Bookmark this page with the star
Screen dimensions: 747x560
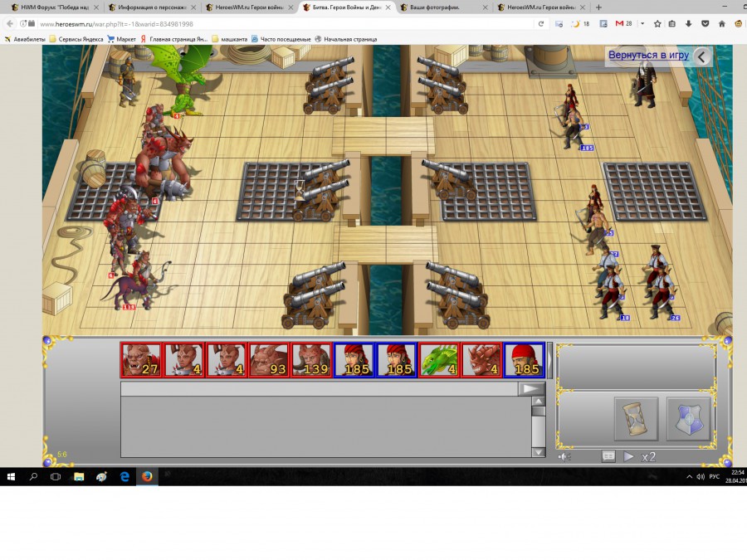[x=657, y=24]
